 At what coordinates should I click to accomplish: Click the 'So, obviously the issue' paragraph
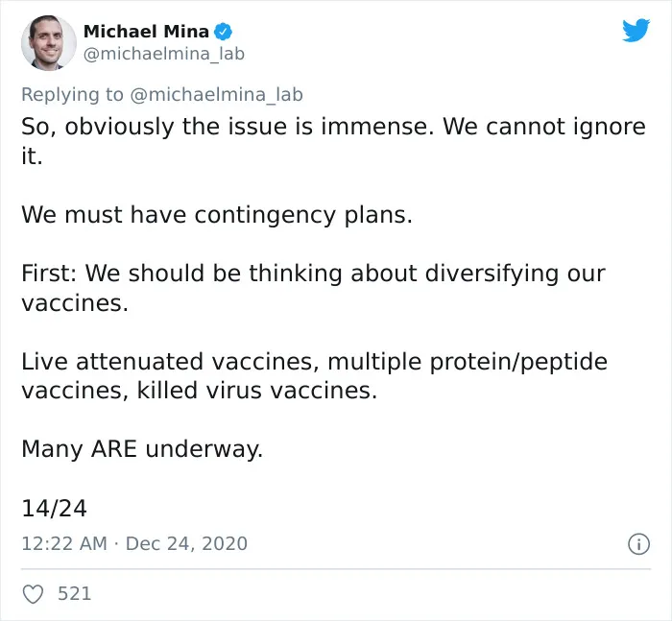333,140
